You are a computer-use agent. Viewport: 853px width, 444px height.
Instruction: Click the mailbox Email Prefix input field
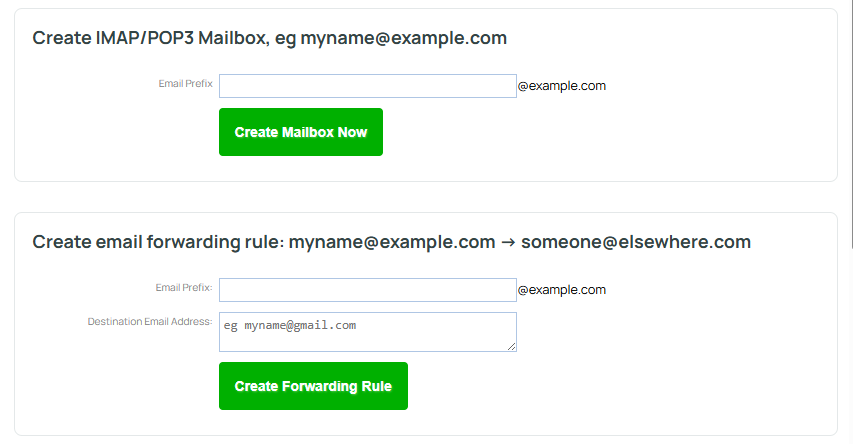367,86
